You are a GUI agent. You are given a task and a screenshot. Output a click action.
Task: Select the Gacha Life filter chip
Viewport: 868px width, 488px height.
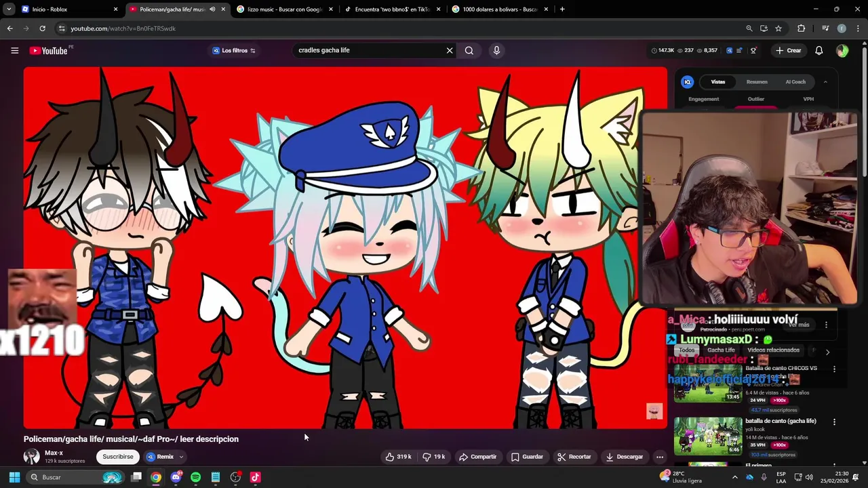721,350
